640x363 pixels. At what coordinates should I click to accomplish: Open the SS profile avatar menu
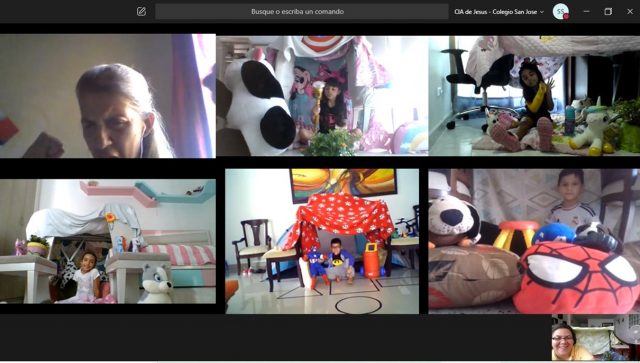[x=560, y=11]
